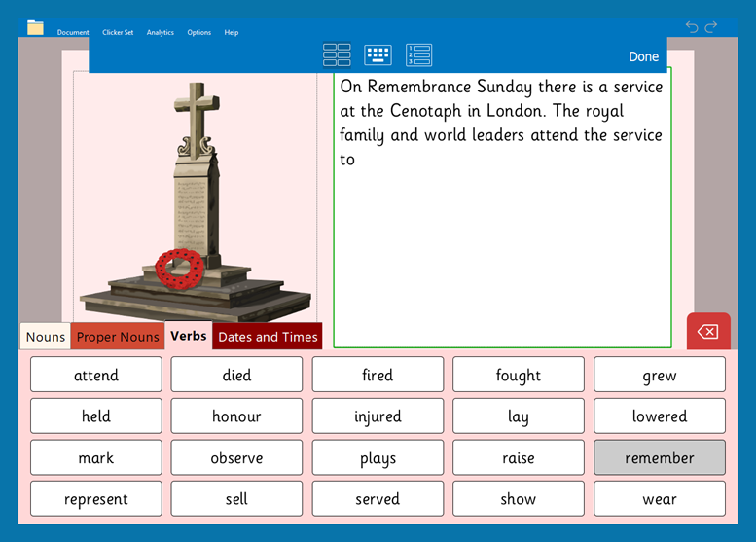The image size is (756, 542).
Task: Click the folder icon in top-left corner
Action: (36, 27)
